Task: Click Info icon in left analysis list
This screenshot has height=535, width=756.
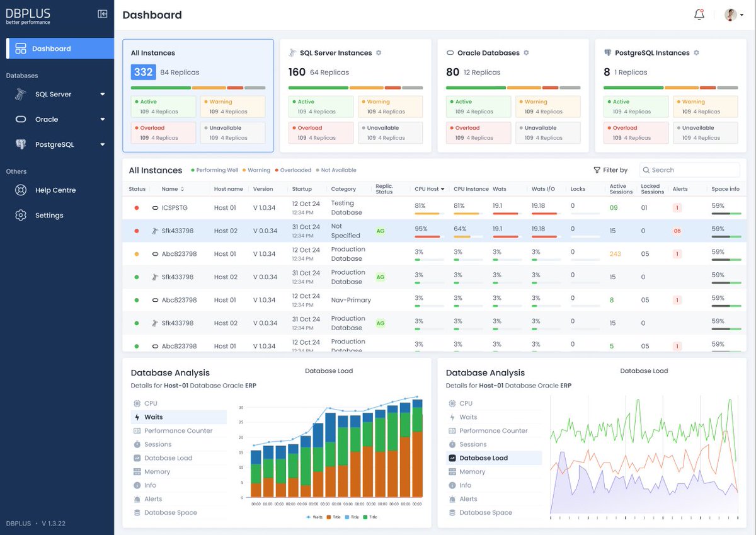Action: pos(137,485)
